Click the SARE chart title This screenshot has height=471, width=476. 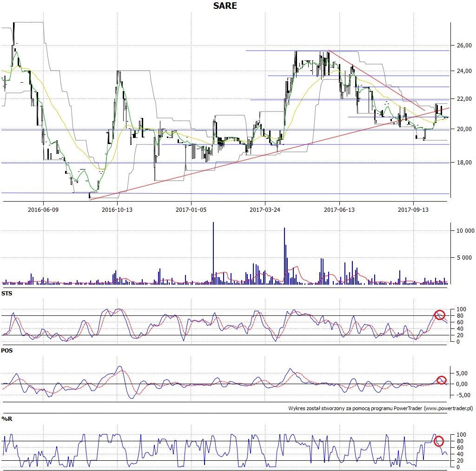(x=225, y=6)
